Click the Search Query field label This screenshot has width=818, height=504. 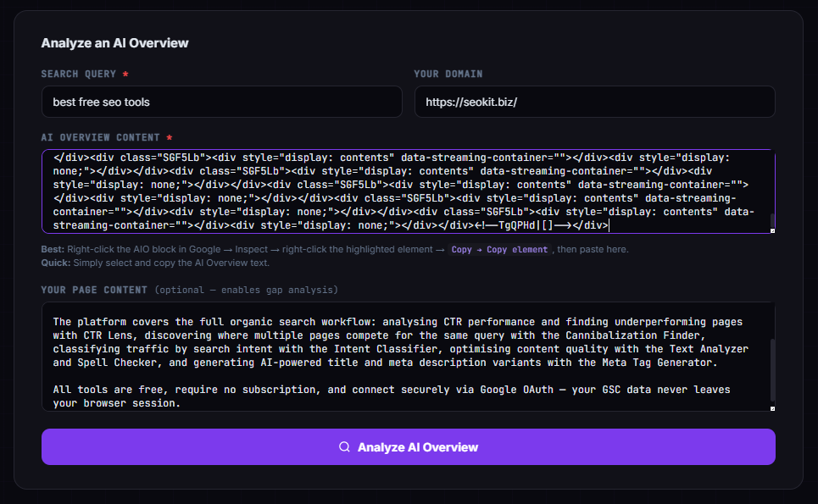pyautogui.click(x=76, y=74)
